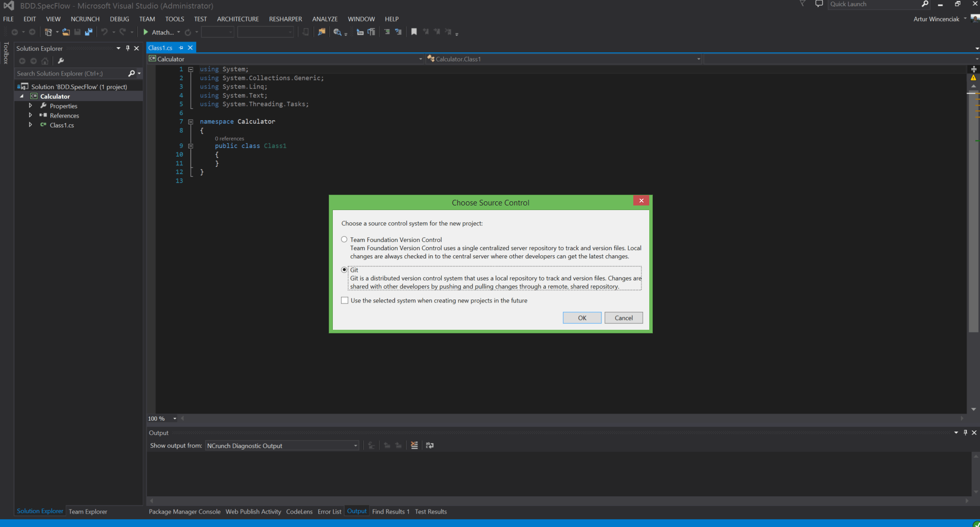Select the Team Foundation Version Control radio button
The image size is (980, 527).
pos(344,239)
